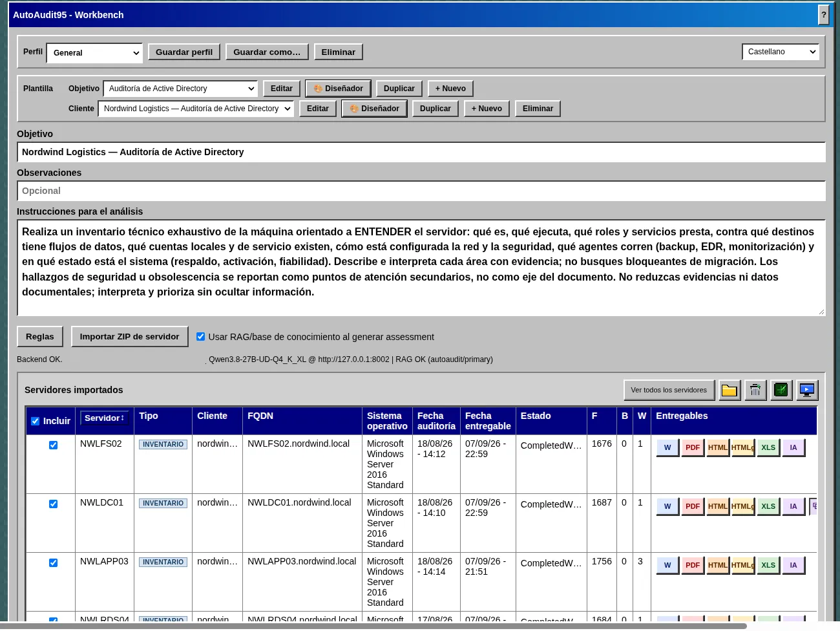Click Guardar perfil button
840x631 pixels.
tap(184, 52)
